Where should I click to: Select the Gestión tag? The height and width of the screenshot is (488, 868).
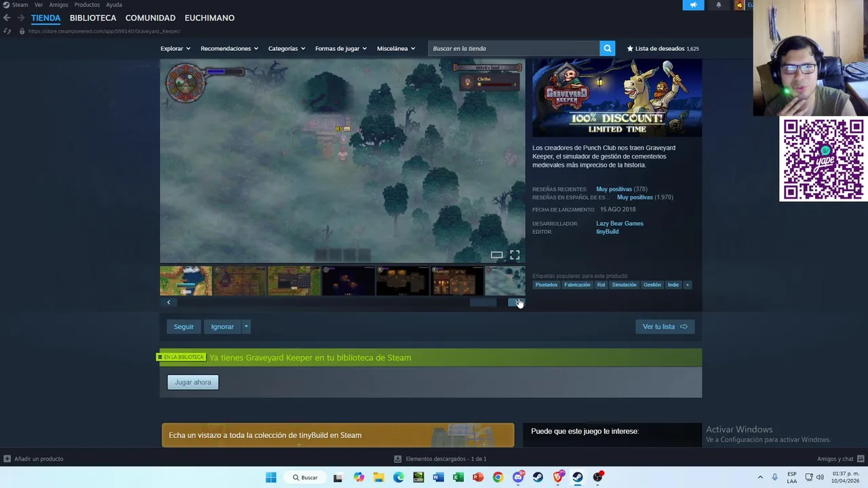pyautogui.click(x=652, y=285)
